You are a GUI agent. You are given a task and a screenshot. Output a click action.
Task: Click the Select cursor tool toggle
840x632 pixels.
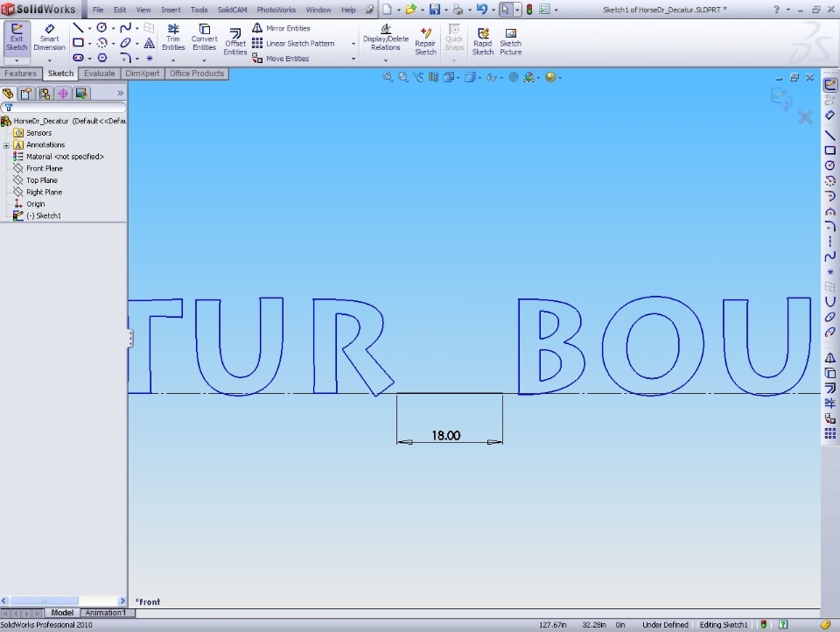505,10
